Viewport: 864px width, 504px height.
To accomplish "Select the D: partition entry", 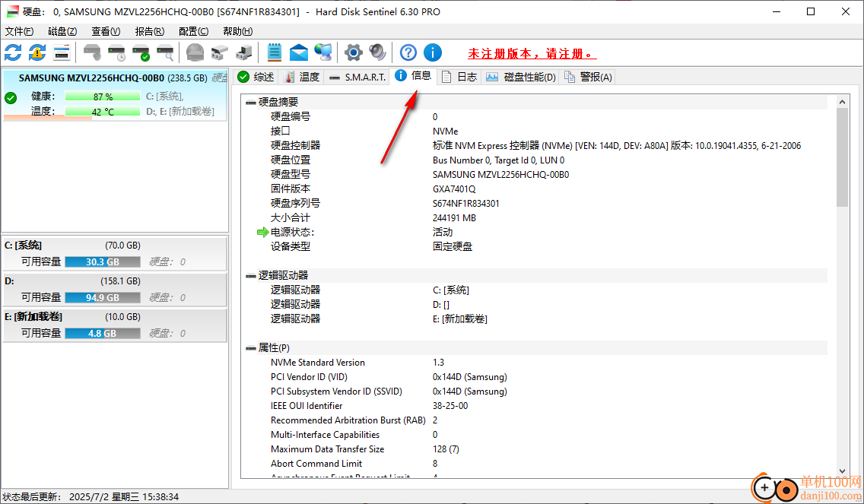I will [x=115, y=290].
